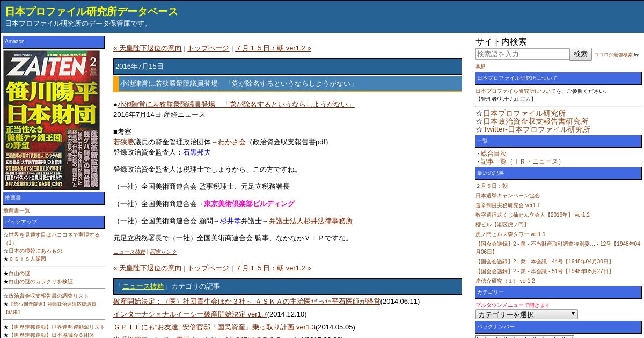Open article 破産開始決定：（医）社団貴生会ほか３社
The height and width of the screenshot is (338, 644).
click(x=247, y=302)
